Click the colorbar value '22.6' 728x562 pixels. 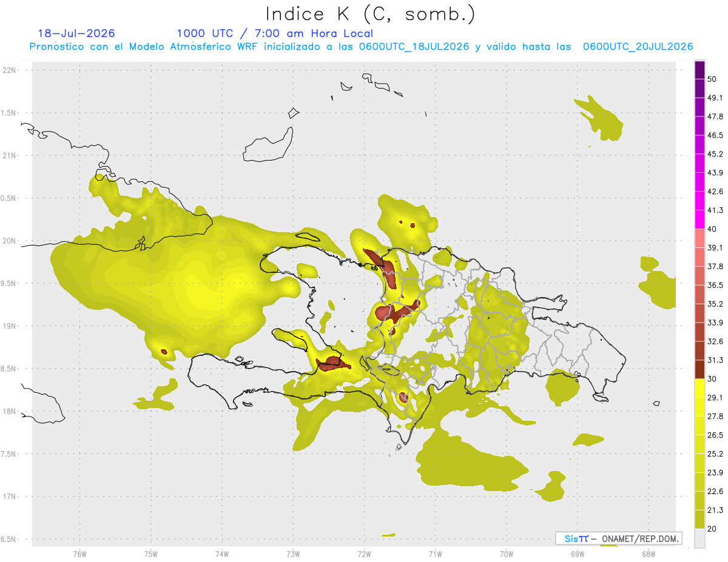[x=715, y=492]
